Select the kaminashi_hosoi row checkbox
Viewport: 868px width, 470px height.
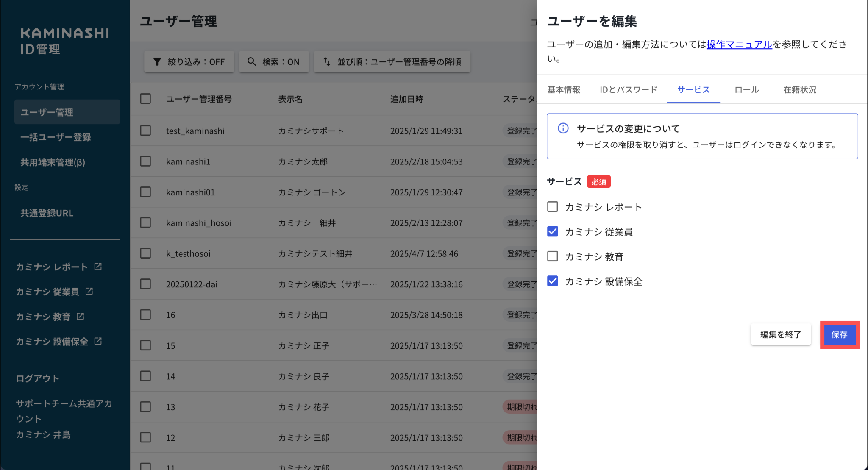click(145, 222)
